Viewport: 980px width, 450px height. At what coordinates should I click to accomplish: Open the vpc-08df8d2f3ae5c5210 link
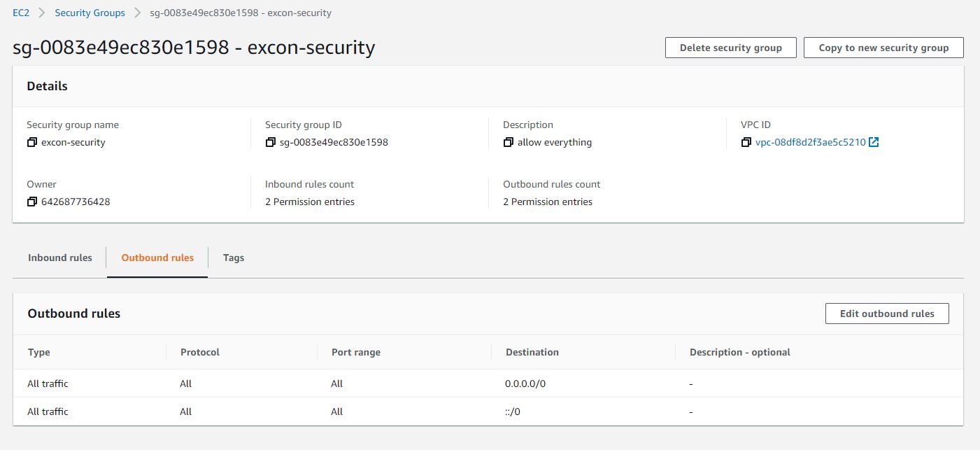pyautogui.click(x=810, y=143)
